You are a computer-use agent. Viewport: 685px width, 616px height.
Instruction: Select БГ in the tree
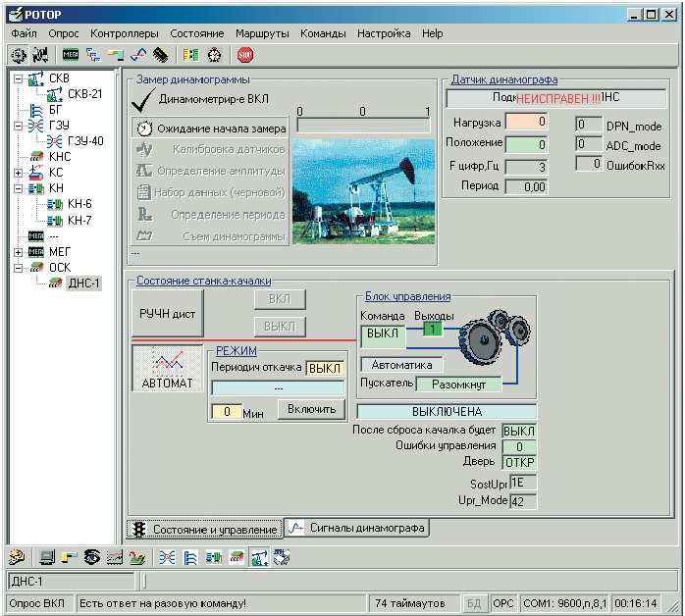pos(56,110)
